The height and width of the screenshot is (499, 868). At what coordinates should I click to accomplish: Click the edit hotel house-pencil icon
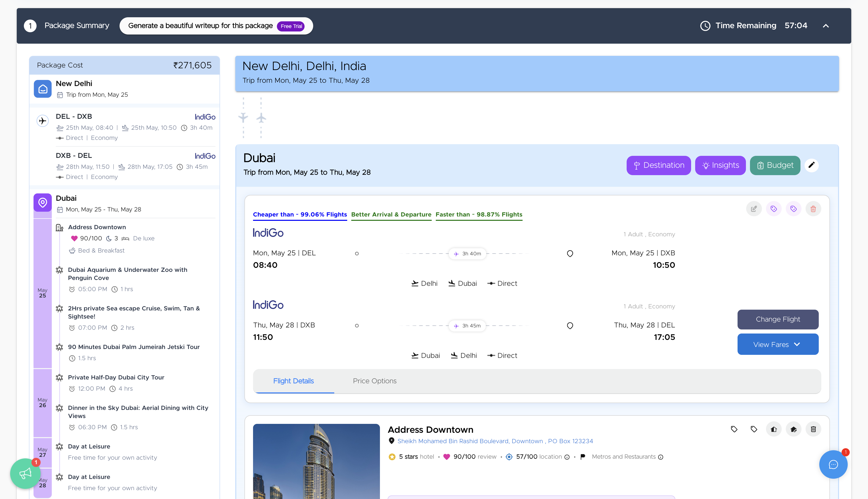[x=793, y=429]
